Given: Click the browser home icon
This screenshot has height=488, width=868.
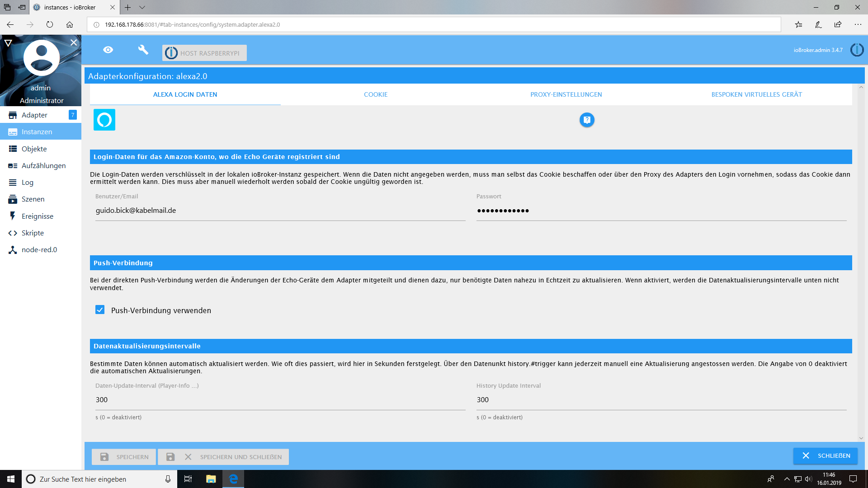Looking at the screenshot, I should click(69, 24).
